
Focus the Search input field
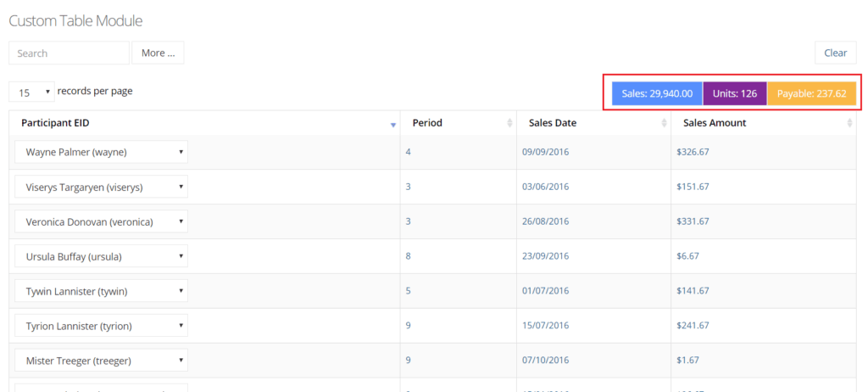point(70,53)
